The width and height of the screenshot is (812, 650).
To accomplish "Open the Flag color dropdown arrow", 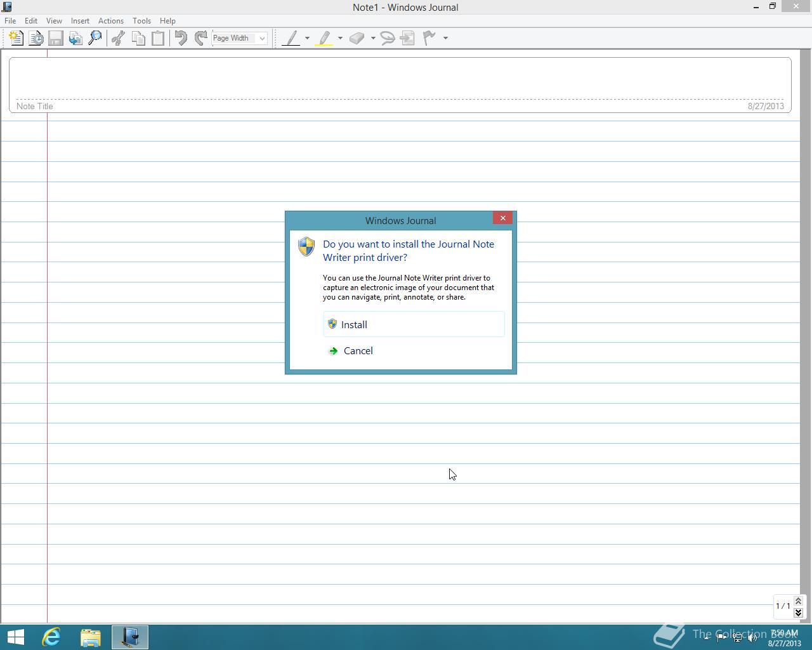I will [x=445, y=38].
